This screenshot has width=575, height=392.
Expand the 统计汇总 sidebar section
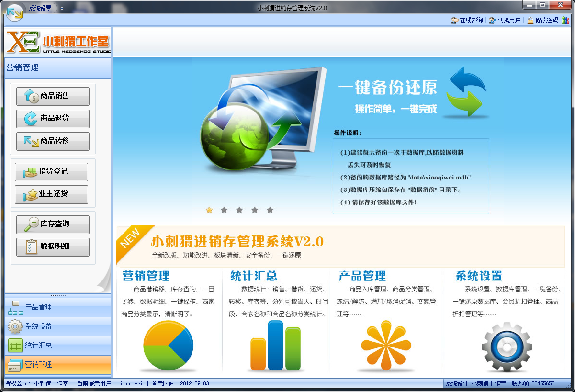pyautogui.click(x=57, y=346)
